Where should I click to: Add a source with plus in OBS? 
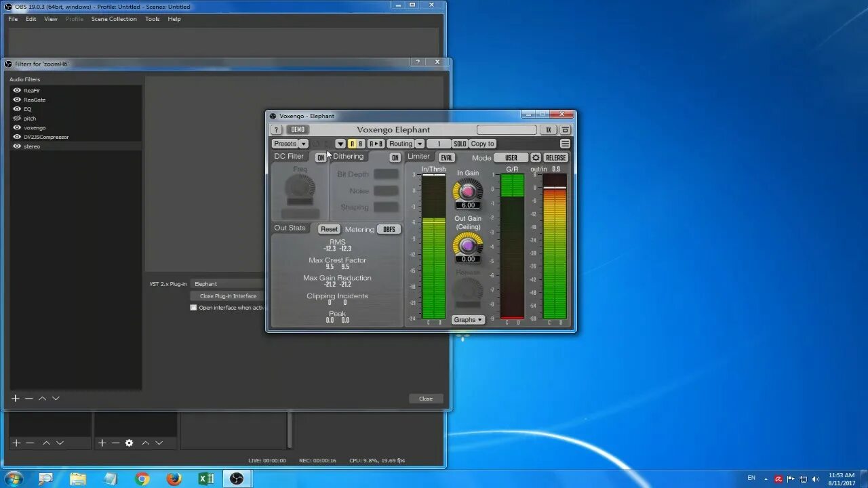click(102, 443)
